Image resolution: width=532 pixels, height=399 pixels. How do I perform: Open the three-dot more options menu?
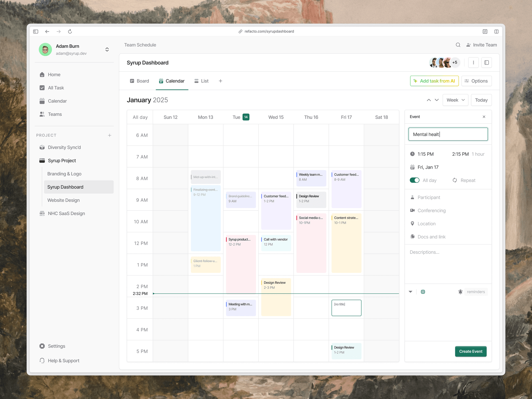point(473,63)
